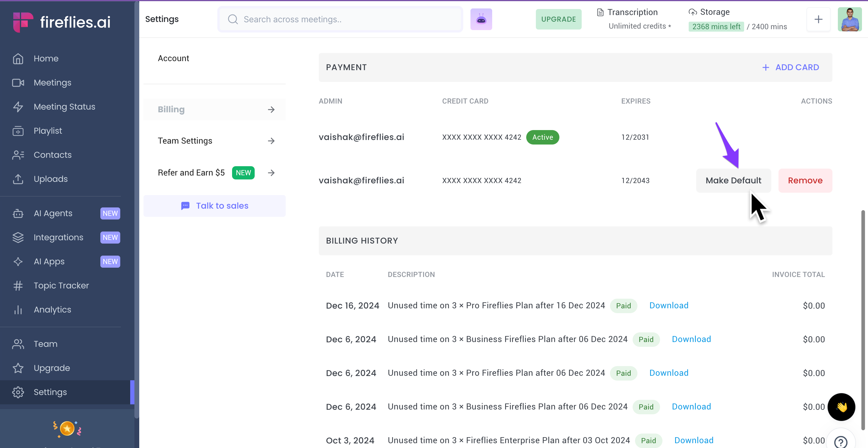The width and height of the screenshot is (868, 448).
Task: Click the plus icon near the avatar
Action: pyautogui.click(x=818, y=20)
